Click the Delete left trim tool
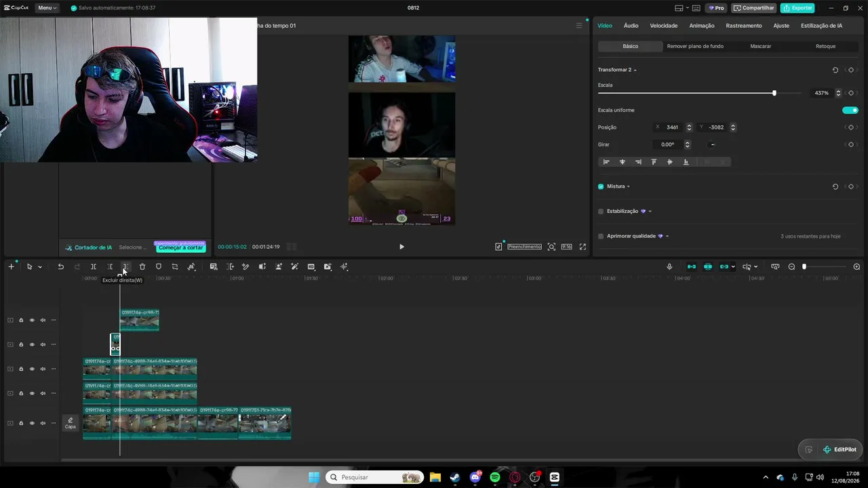The image size is (868, 488). [x=110, y=267]
